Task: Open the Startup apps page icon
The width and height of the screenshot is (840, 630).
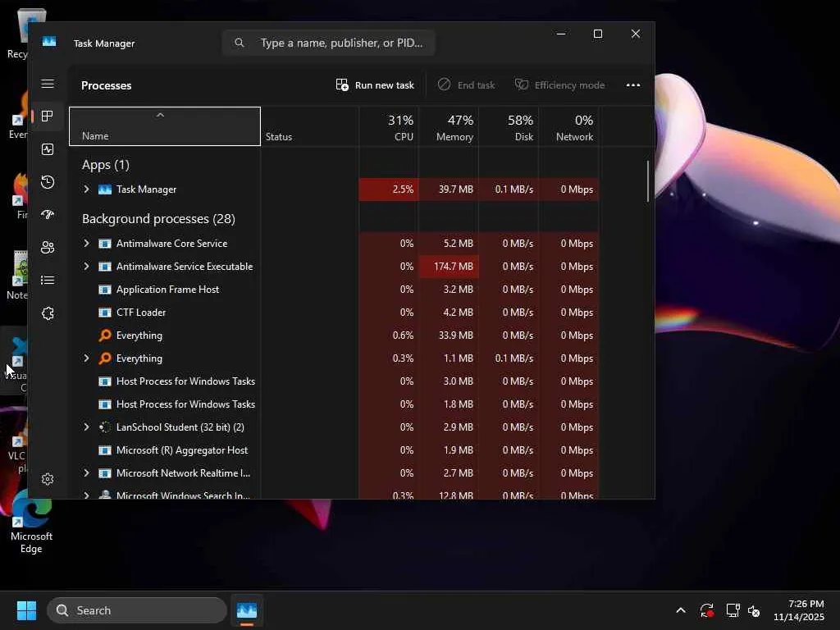Action: (48, 215)
